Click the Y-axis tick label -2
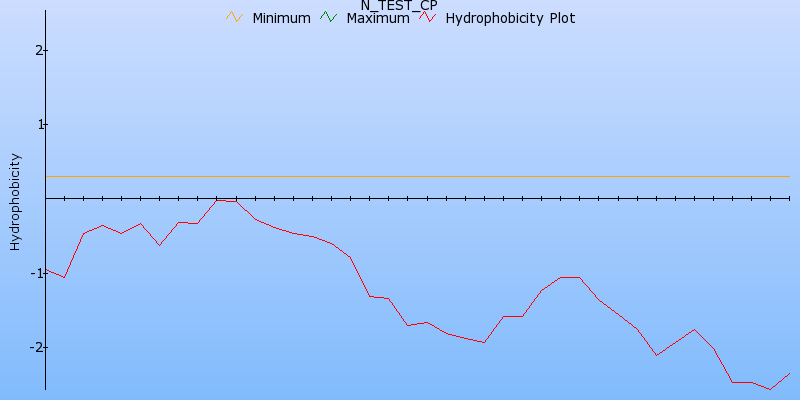The width and height of the screenshot is (800, 400). tap(36, 347)
